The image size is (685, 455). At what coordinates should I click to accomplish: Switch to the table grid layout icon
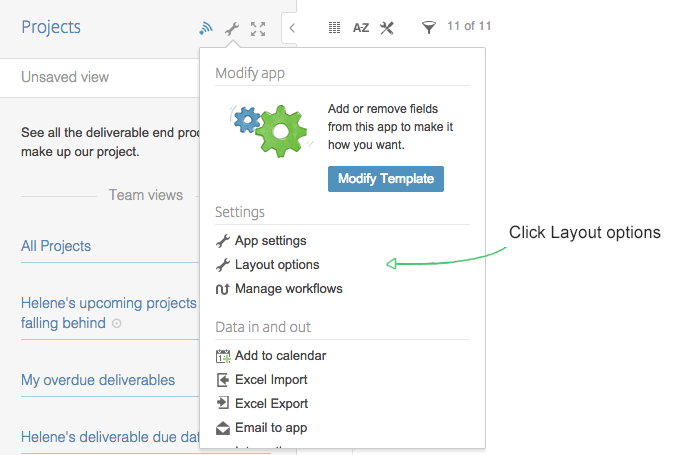click(x=334, y=28)
